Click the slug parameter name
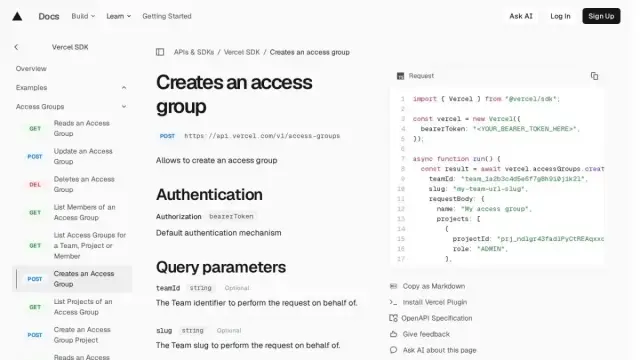Screen dimensions: 640x360 coord(164,331)
